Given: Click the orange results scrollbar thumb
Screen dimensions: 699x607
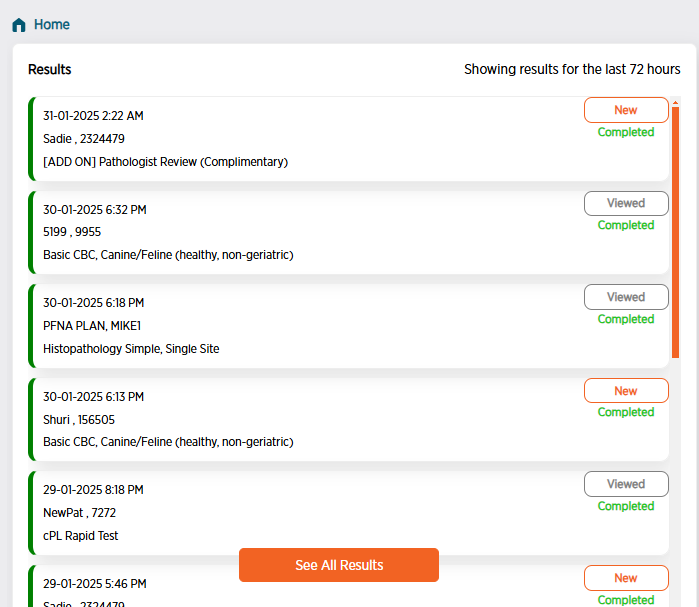Looking at the screenshot, I should click(675, 232).
